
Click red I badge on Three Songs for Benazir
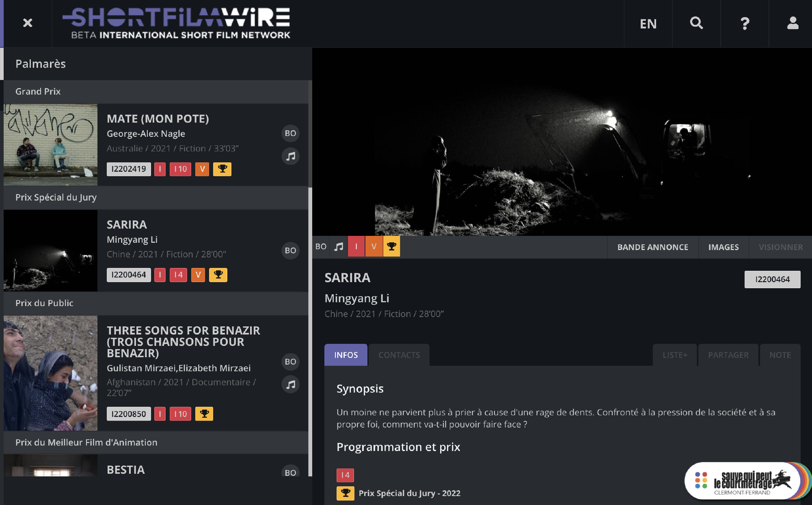pyautogui.click(x=160, y=414)
